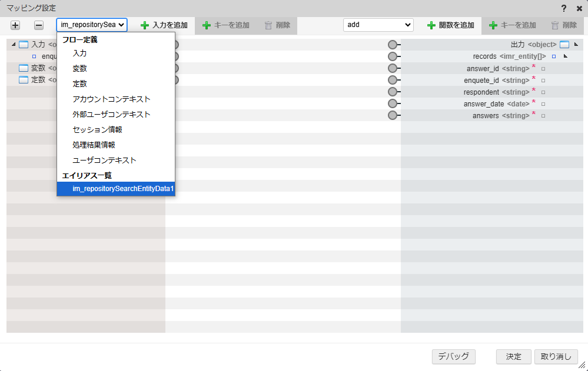Click the connector node beside answer_id
The width and height of the screenshot is (588, 371).
[393, 68]
